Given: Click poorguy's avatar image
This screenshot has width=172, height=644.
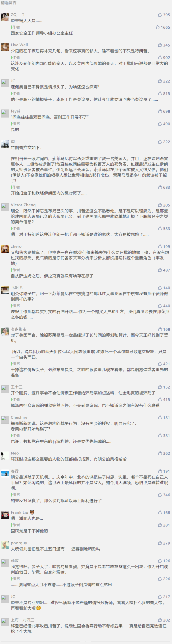Looking at the screenshot, I should (5, 545).
